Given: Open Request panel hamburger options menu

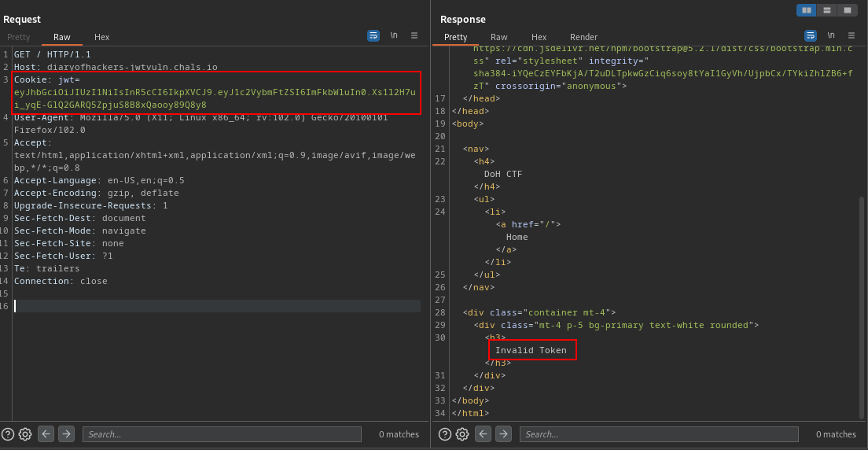Looking at the screenshot, I should (x=414, y=35).
